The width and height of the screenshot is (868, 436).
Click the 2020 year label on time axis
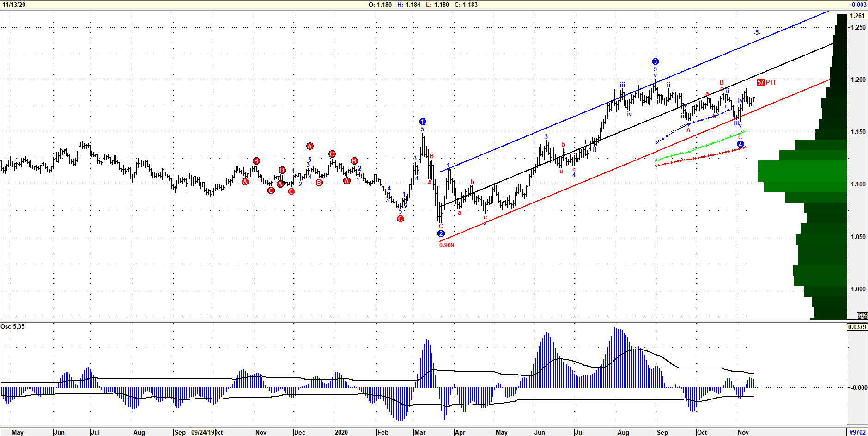point(341,432)
